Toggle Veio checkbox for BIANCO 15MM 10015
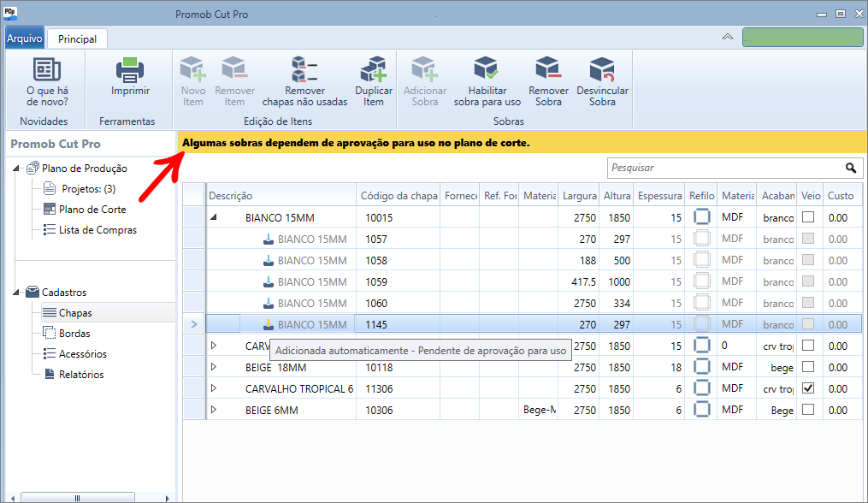 (808, 217)
